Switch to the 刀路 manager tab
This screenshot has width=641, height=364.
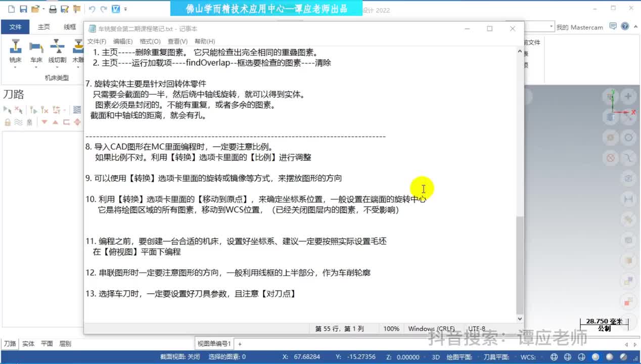[10, 344]
